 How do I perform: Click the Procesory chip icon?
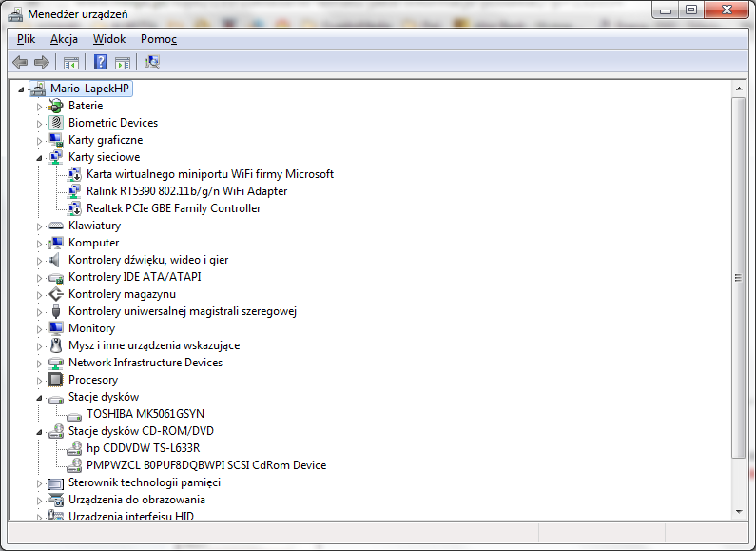point(56,380)
